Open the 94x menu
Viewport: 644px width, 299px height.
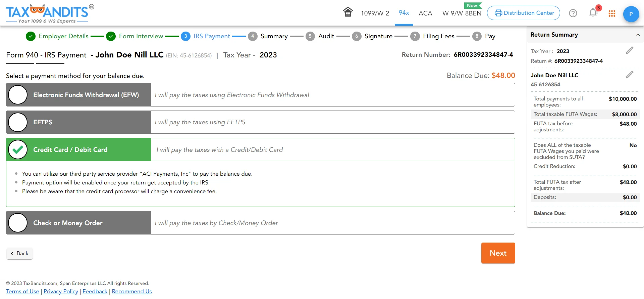tap(404, 13)
